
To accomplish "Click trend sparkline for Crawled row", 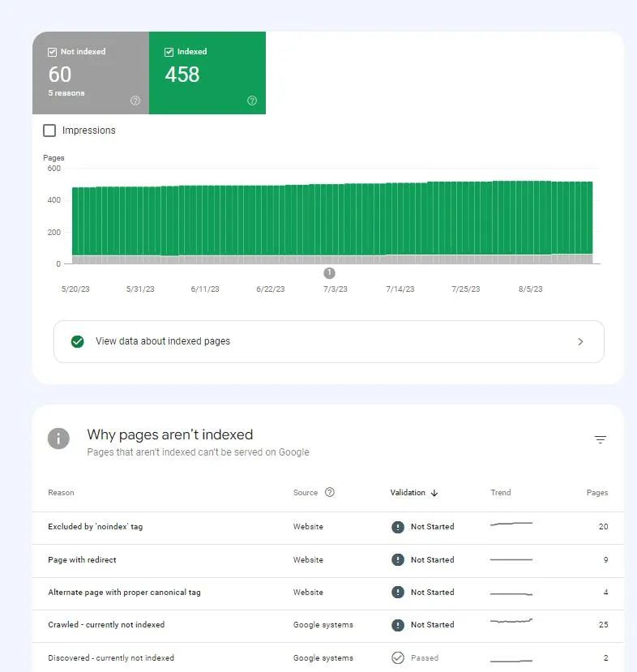I will 511,622.
